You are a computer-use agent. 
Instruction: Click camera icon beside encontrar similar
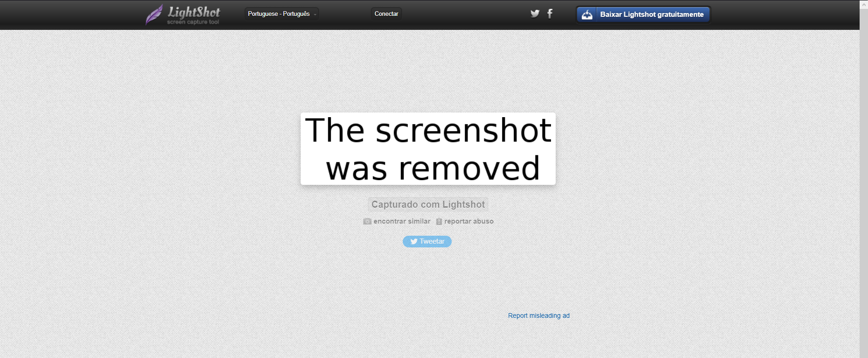pos(367,221)
